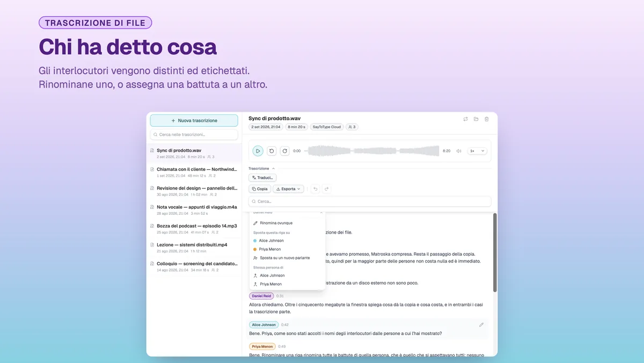
Task: Play the Sync di prodotto.wav audio
Action: coord(258,151)
